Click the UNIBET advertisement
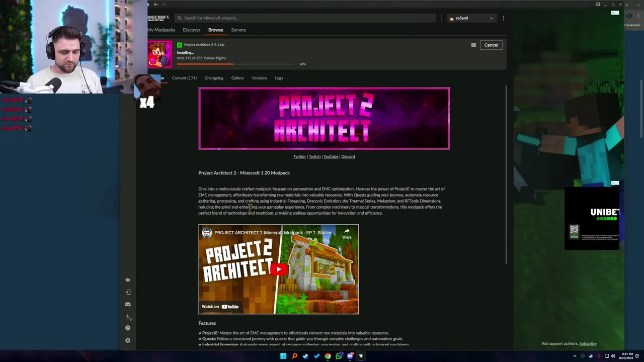Image resolution: width=644 pixels, height=362 pixels. tap(592, 218)
